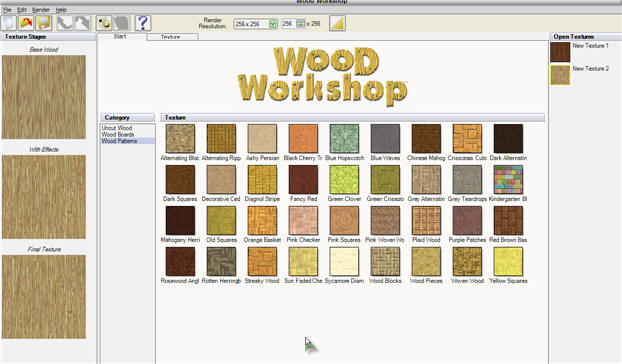The image size is (622, 364).
Task: Choose the Green Crisscro texture
Action: pos(385,180)
